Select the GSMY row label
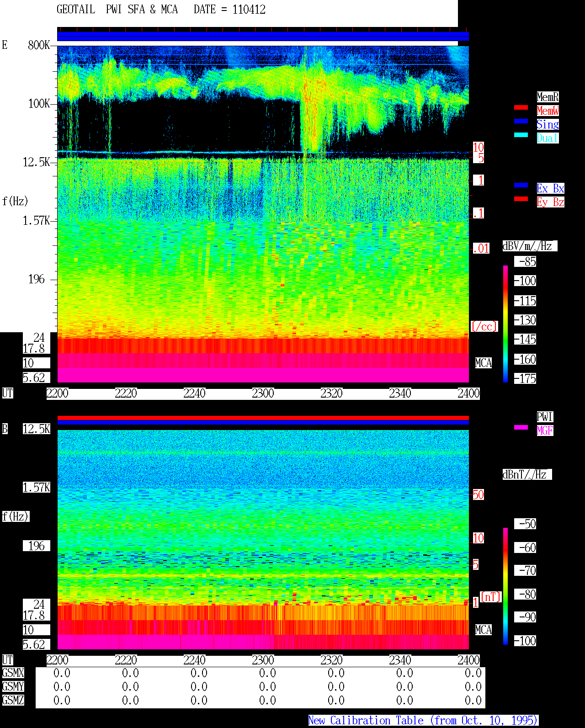This screenshot has height=728, width=585. (13, 686)
